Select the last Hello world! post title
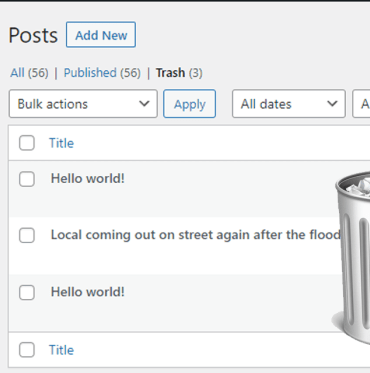Viewport: 370px width, 373px height. point(88,292)
